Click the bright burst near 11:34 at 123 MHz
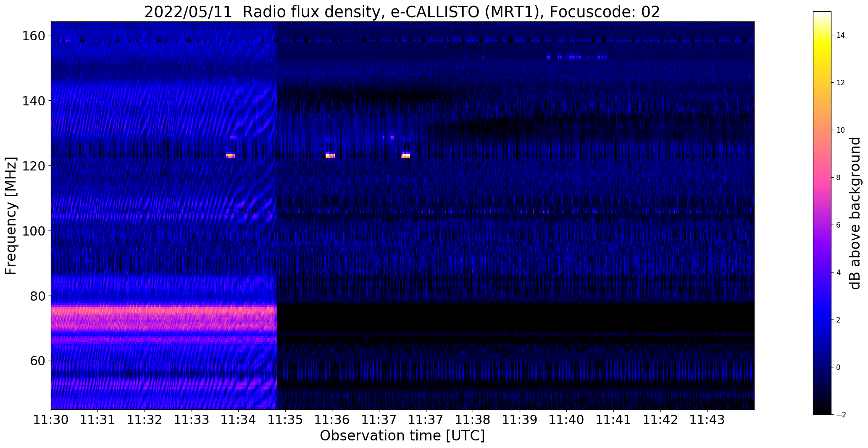868x448 pixels. pos(231,156)
